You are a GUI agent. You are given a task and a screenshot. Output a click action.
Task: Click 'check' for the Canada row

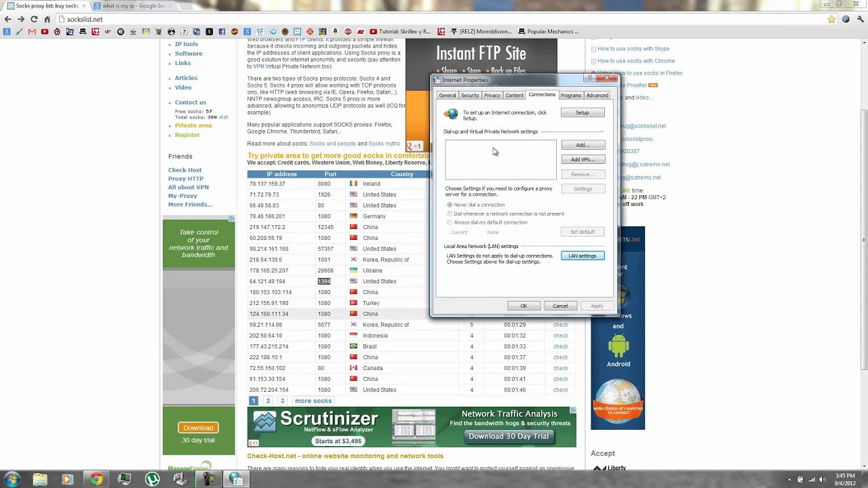560,368
